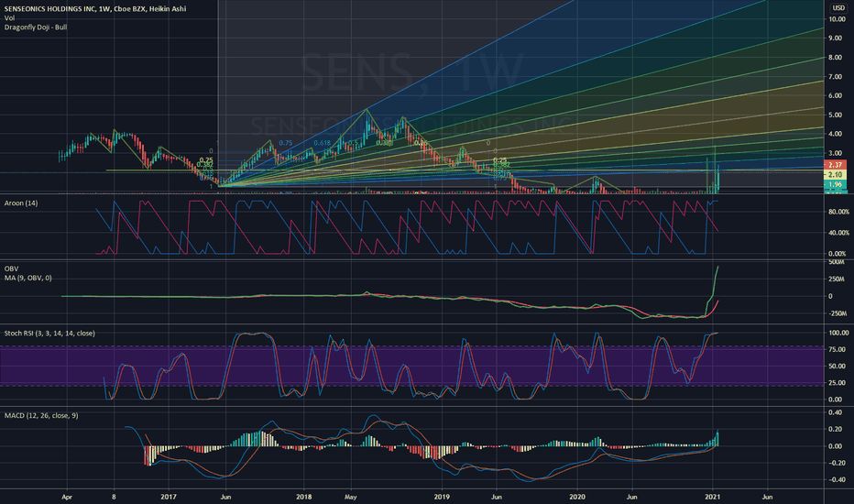Viewport: 854px width, 504px height.
Task: Select the MACD (12, 26, close, 9) label
Action: click(41, 415)
